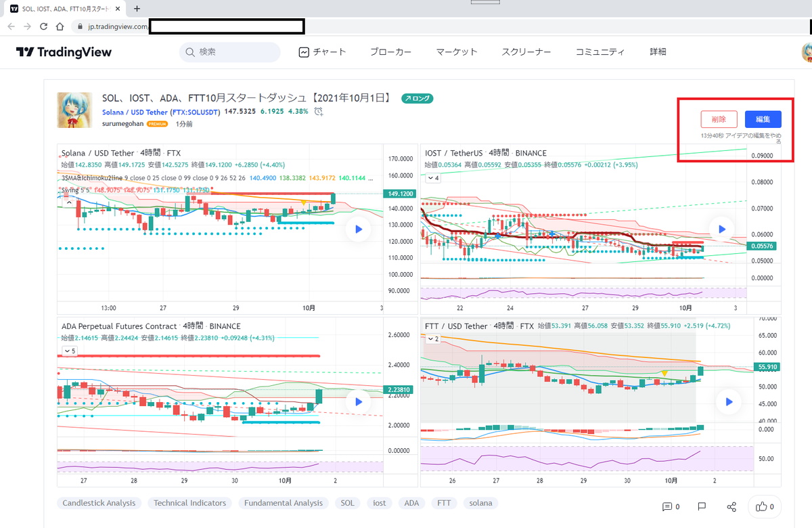Viewport: 812px width, 528px height.
Task: Click ADA price label 2.23810
Action: (398, 390)
